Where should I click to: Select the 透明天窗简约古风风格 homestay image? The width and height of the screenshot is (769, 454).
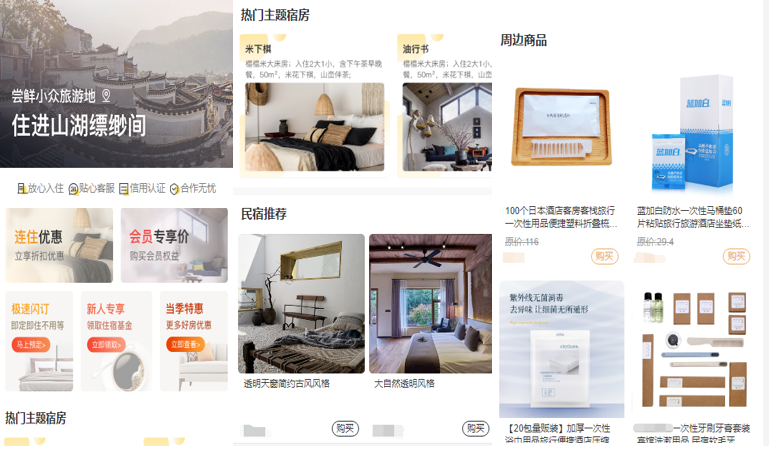coord(301,303)
